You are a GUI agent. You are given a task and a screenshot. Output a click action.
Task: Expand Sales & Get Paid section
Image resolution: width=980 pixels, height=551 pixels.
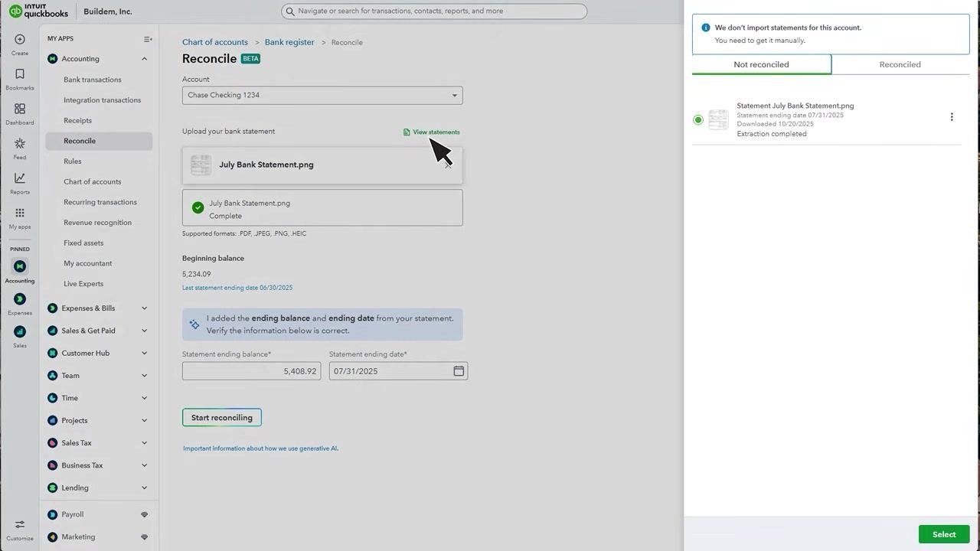click(144, 331)
